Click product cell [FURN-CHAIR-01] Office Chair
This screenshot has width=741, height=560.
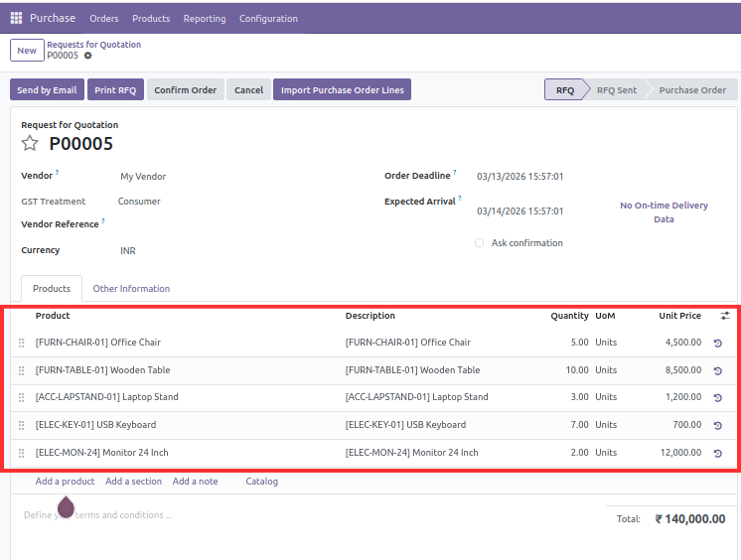[97, 343]
